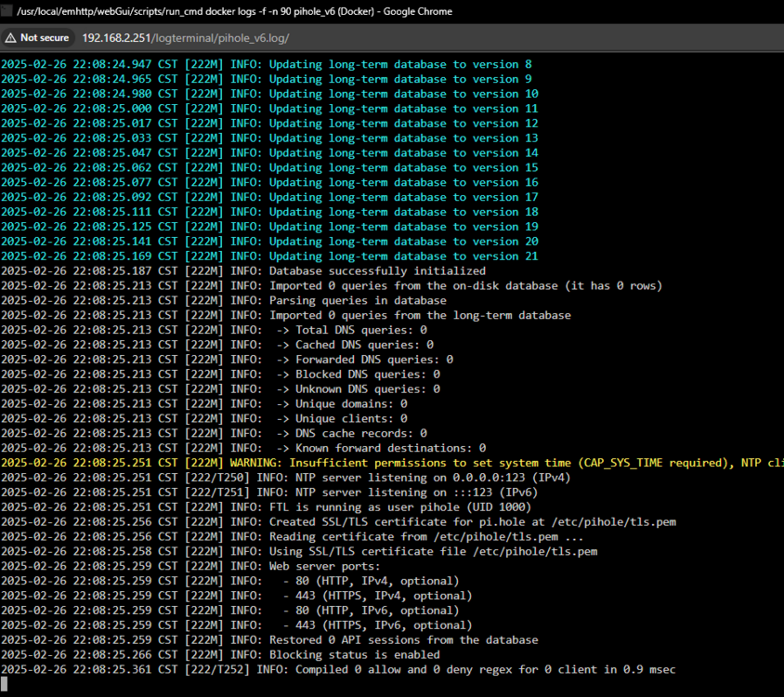Click the 'Forwarded DNS queries: 0' line

227,360
